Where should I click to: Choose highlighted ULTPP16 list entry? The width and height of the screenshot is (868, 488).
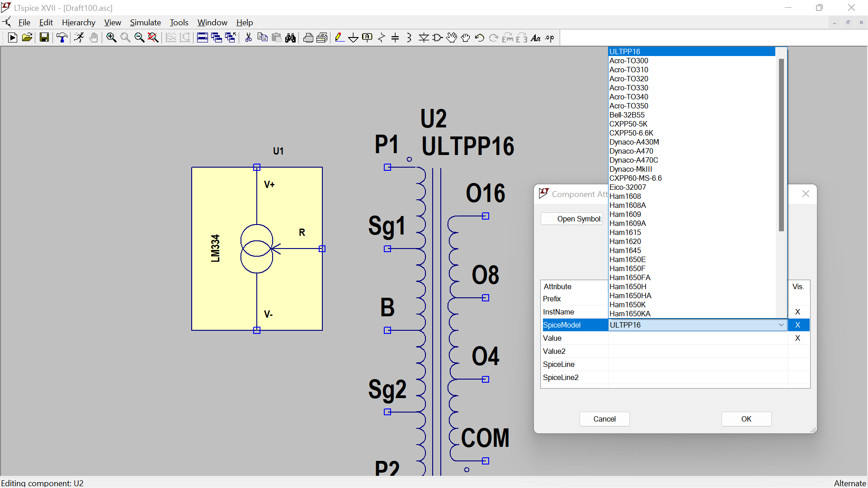pos(692,52)
